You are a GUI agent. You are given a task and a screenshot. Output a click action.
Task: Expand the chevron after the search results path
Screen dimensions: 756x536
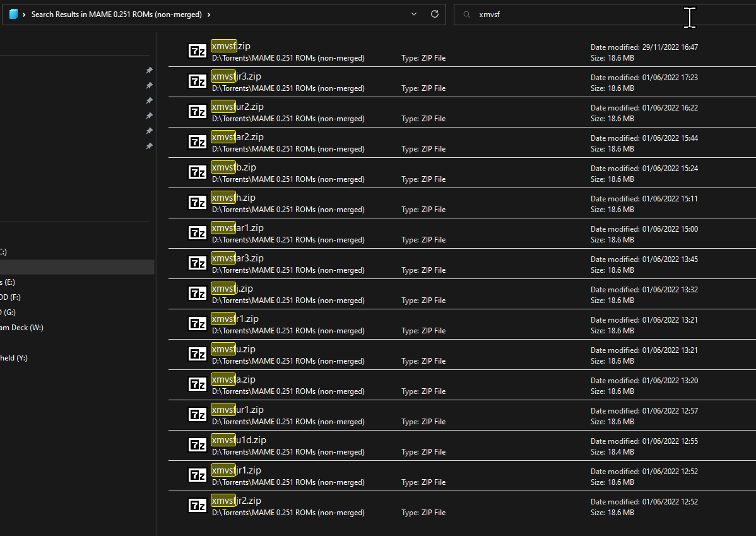[209, 15]
